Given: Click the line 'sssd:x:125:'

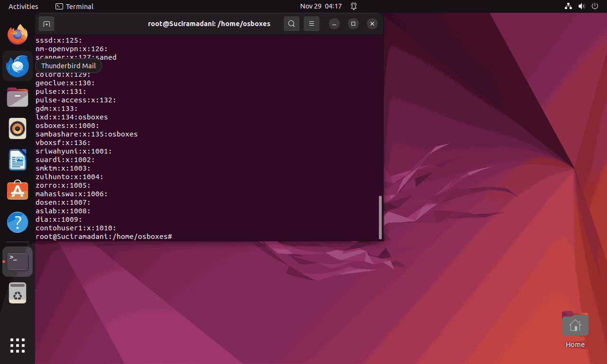Looking at the screenshot, I should tap(59, 40).
